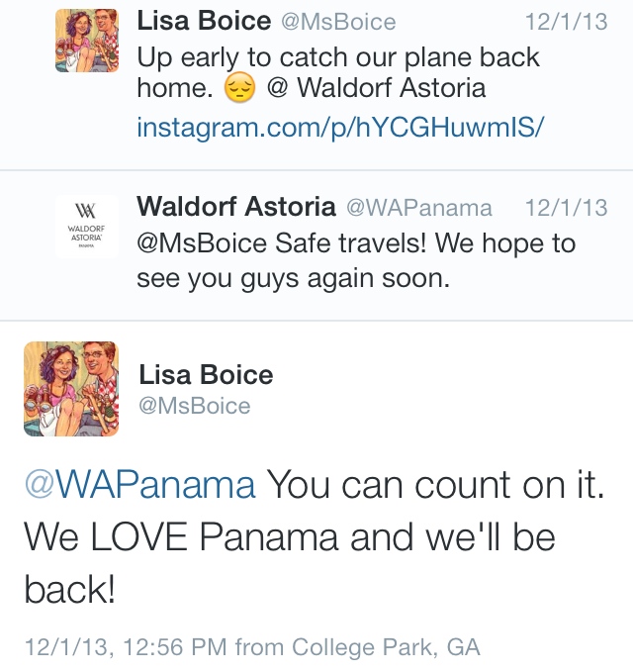Tap the College Park, GA location
The width and height of the screenshot is (633, 672).
[386, 647]
